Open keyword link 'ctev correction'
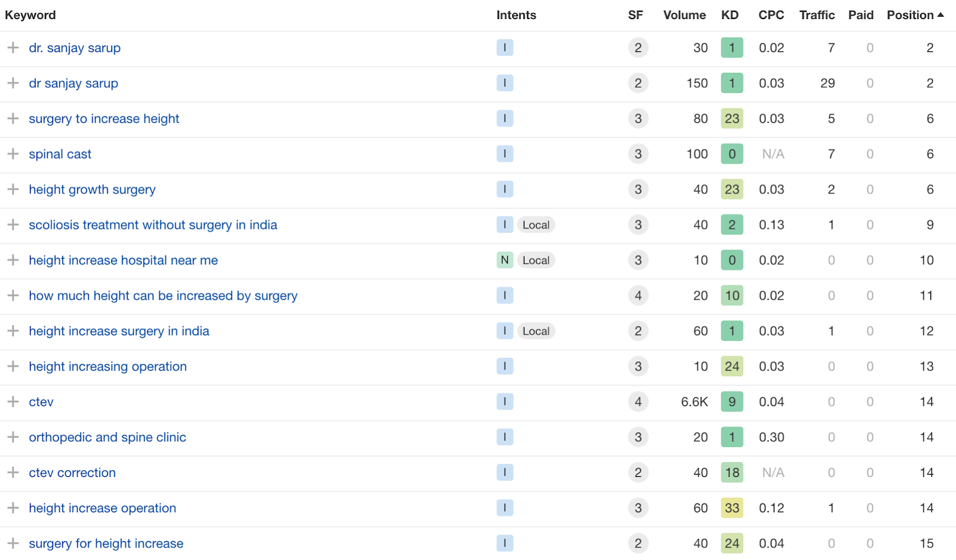 tap(72, 473)
